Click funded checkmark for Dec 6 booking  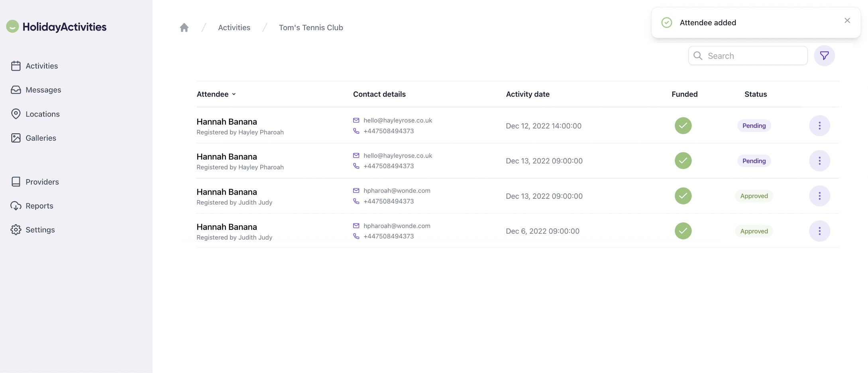click(x=683, y=231)
